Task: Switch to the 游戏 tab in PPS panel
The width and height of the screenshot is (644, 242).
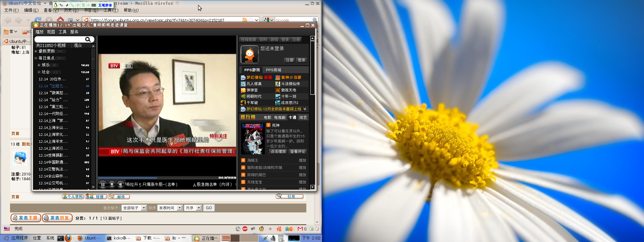Action: [x=274, y=40]
